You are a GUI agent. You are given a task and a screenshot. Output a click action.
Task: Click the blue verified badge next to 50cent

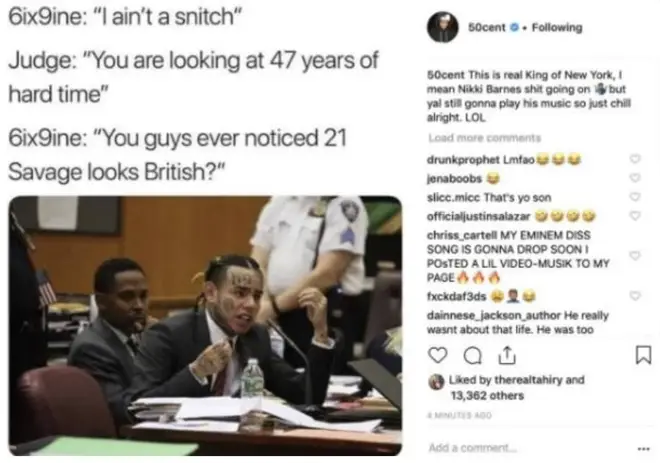pyautogui.click(x=514, y=27)
